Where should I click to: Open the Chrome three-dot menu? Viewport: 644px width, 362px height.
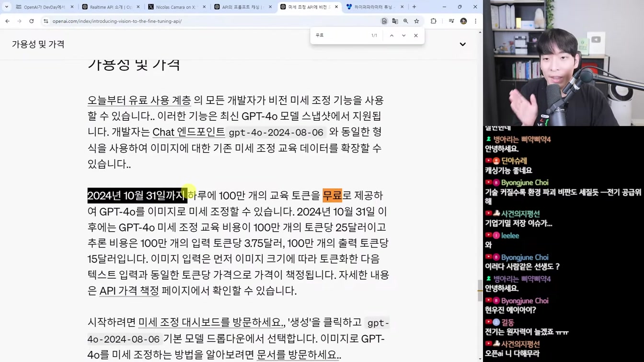[475, 21]
